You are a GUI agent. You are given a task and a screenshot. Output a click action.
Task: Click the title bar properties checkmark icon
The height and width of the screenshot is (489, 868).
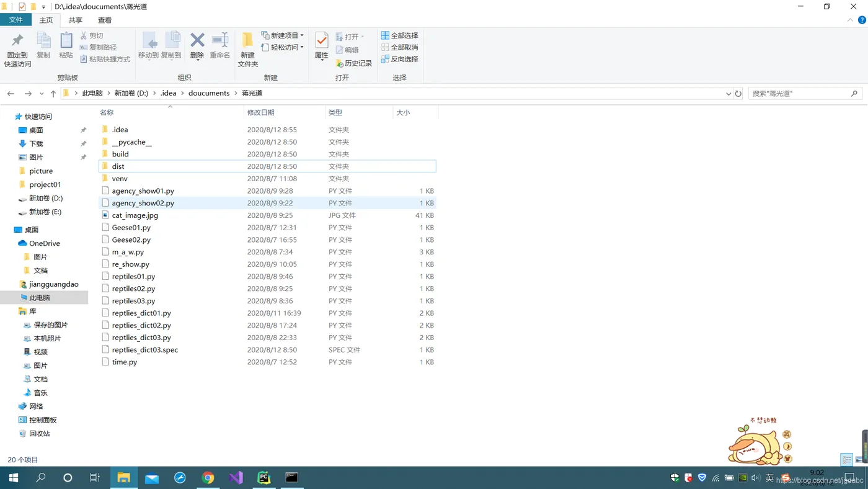click(22, 7)
